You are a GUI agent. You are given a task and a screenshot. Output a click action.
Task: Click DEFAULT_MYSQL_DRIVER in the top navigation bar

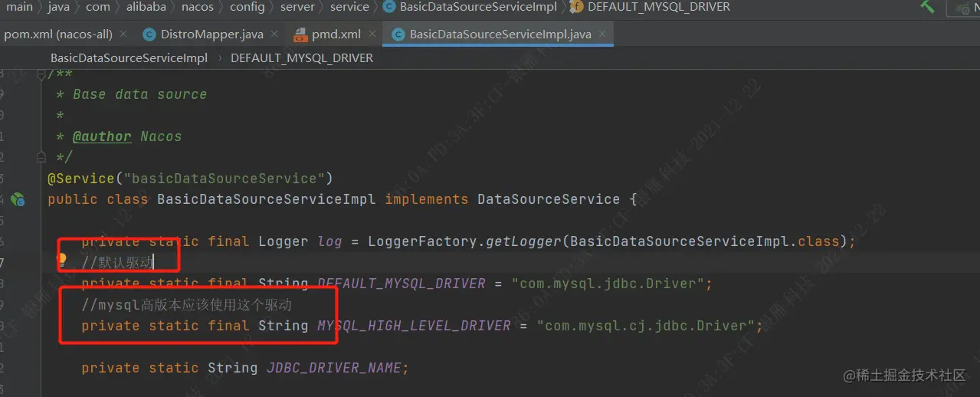coord(659,7)
